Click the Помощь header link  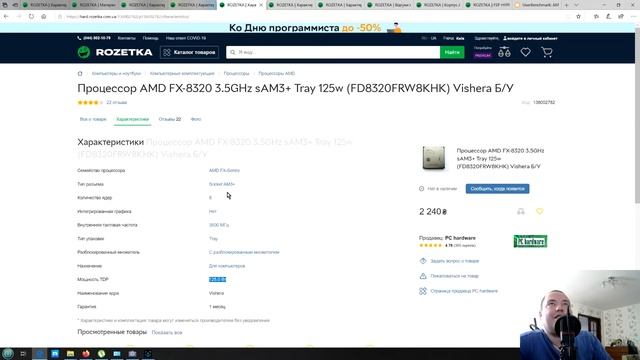click(151, 38)
